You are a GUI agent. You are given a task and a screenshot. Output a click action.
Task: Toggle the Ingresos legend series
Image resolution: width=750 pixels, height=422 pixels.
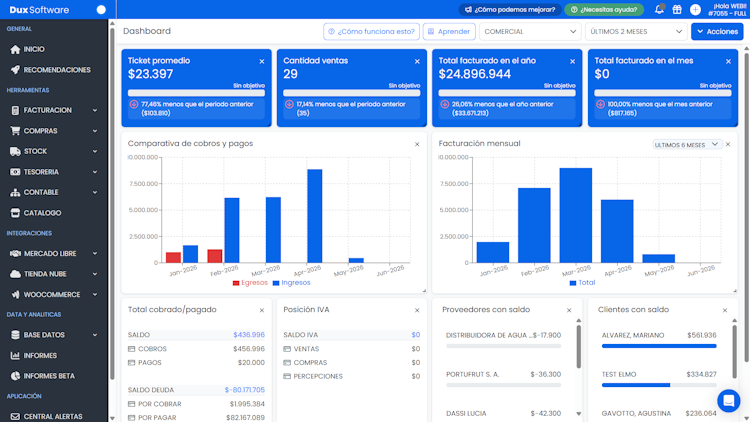(x=291, y=283)
